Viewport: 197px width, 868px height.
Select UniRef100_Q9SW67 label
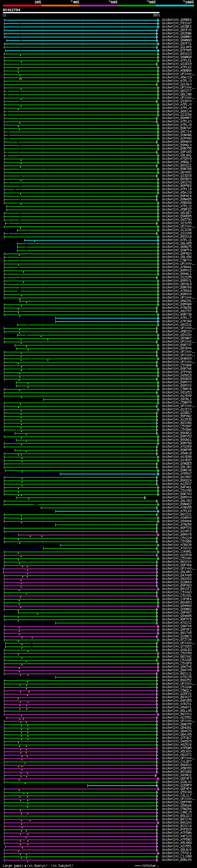click(x=176, y=338)
